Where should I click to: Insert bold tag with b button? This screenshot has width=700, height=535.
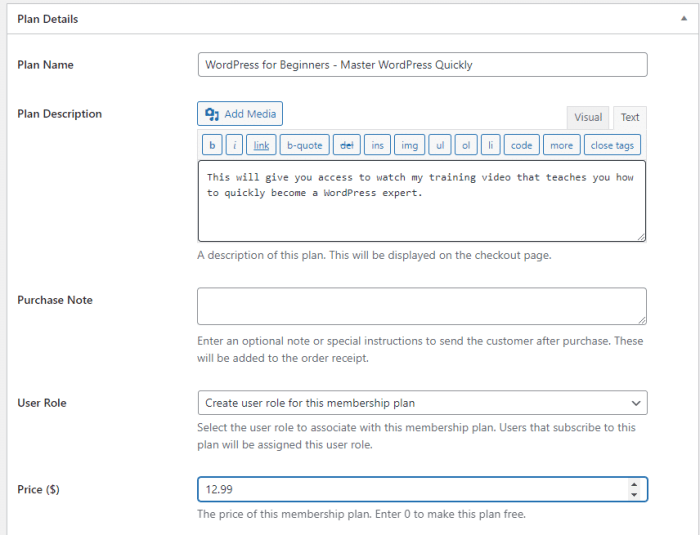(x=212, y=145)
